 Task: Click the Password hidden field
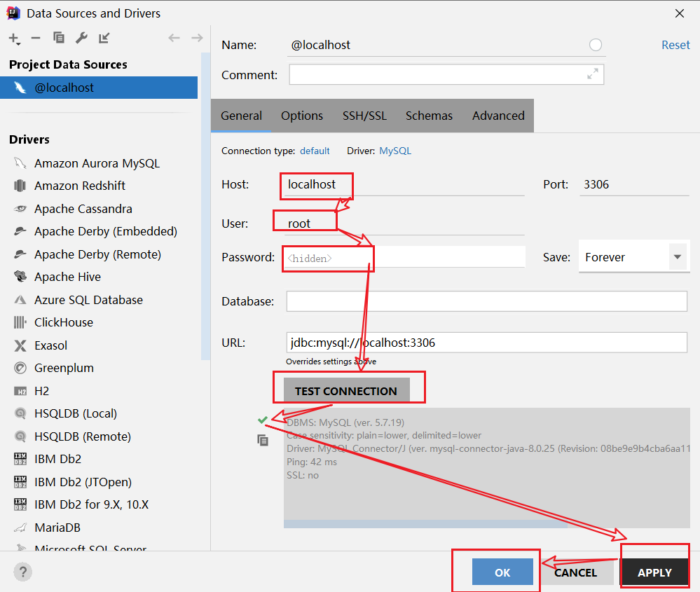pyautogui.click(x=404, y=258)
